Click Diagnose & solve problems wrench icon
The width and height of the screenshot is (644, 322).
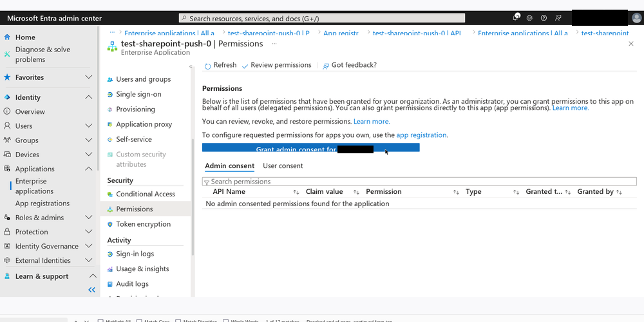point(7,54)
